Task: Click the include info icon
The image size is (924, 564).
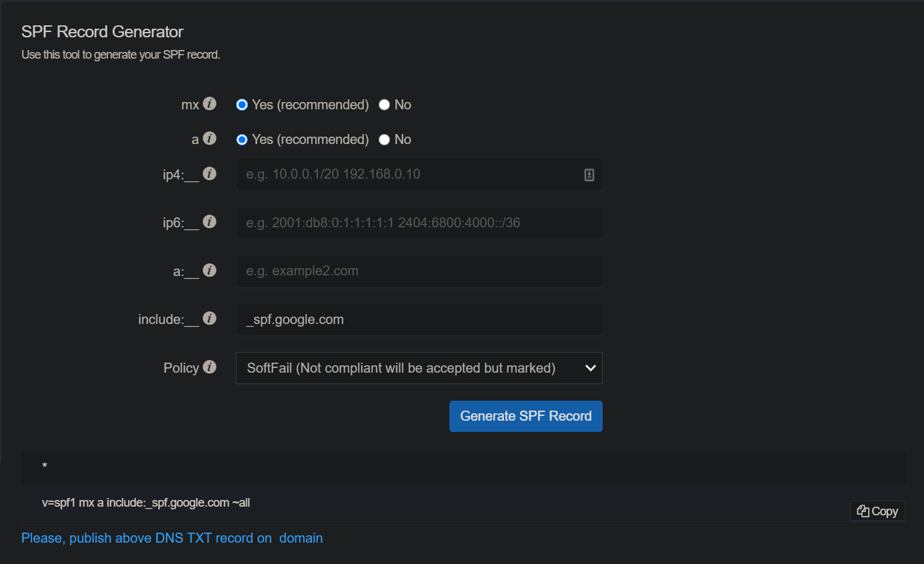Action: [211, 318]
